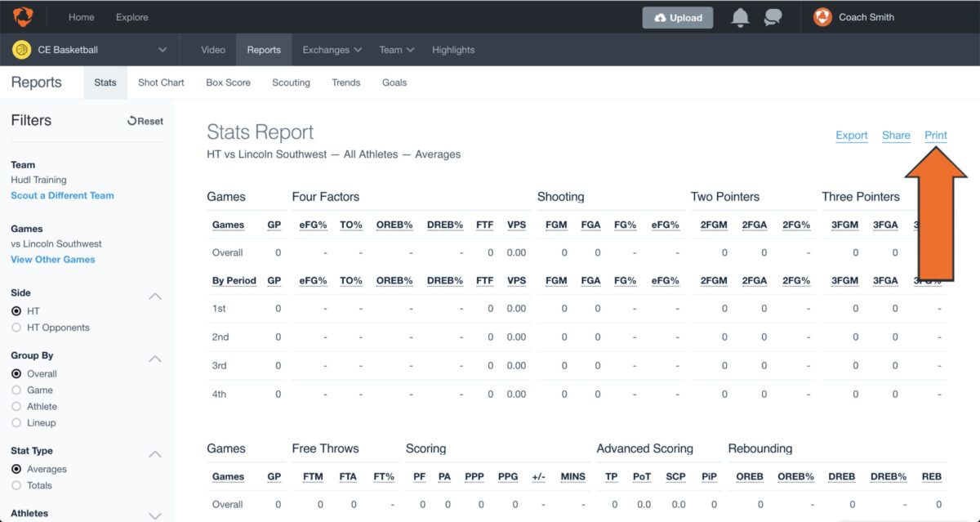Click the MINS column header
This screenshot has height=522, width=980.
coord(573,477)
